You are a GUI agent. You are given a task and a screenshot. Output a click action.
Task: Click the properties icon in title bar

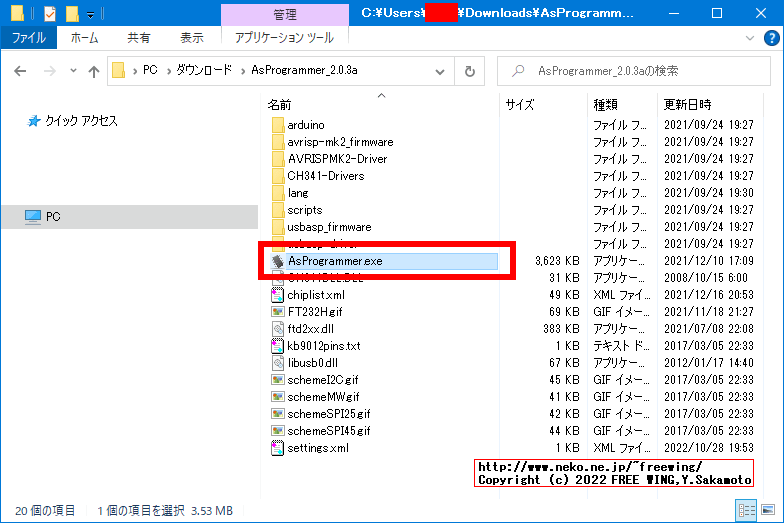click(x=50, y=14)
